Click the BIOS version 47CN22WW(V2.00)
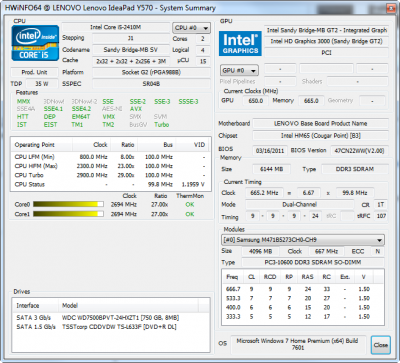This screenshot has width=400, height=363. point(359,151)
